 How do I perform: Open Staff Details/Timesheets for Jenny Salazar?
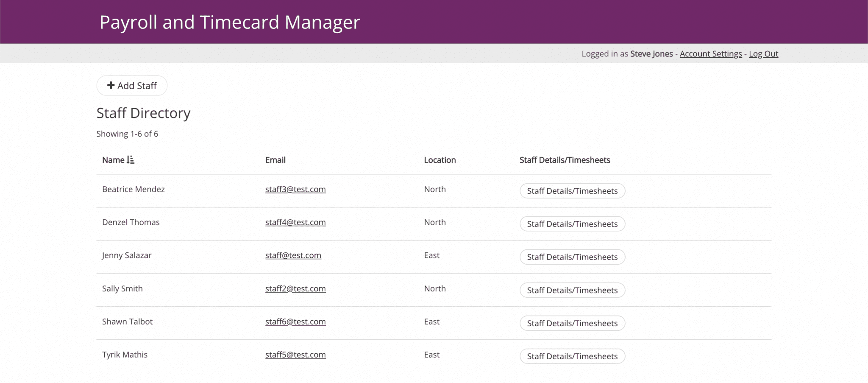(x=572, y=257)
